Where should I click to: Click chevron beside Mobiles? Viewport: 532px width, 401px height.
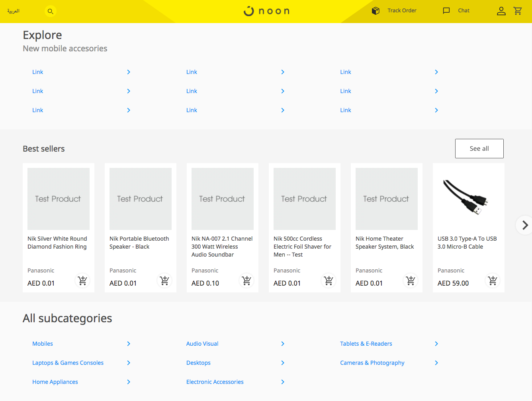click(129, 344)
